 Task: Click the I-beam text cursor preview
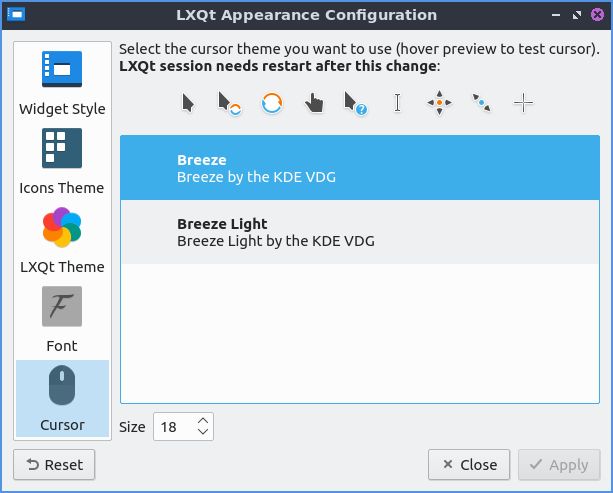(x=397, y=103)
